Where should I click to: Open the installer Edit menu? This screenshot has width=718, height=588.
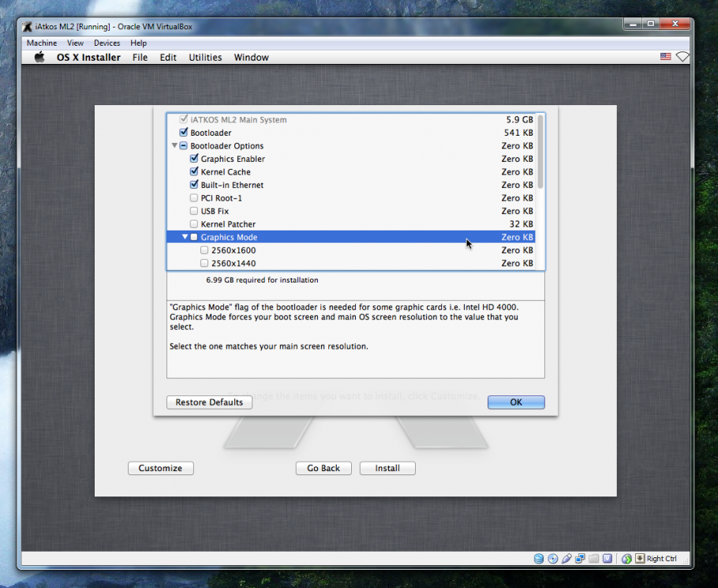coord(168,58)
